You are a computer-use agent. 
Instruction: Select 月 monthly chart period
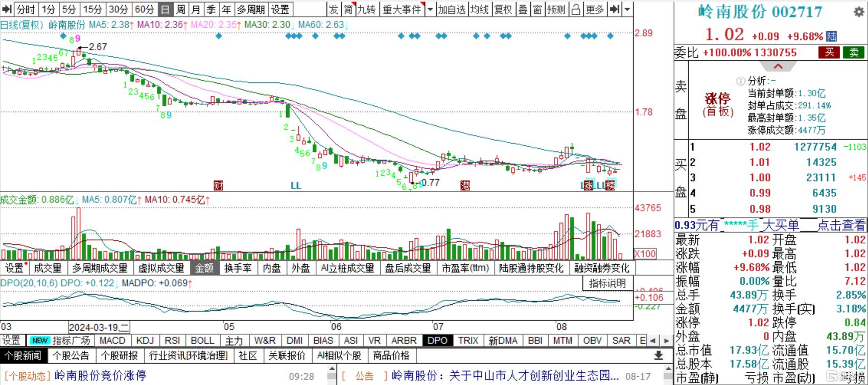[196, 9]
